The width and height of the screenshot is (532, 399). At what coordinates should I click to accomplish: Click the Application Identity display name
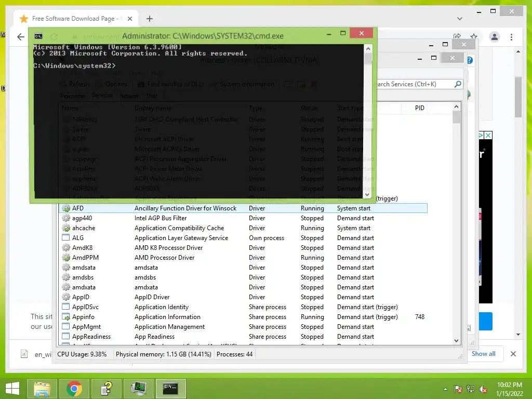tap(162, 307)
